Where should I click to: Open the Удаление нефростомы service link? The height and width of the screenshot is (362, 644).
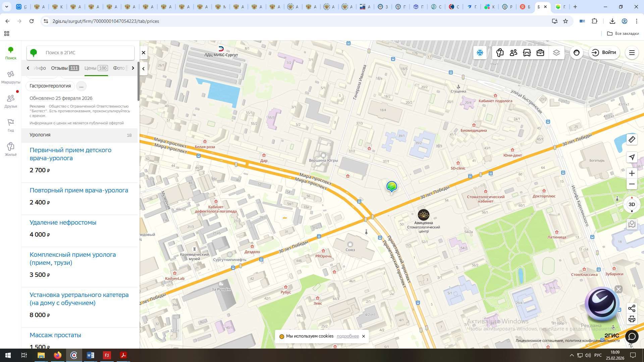(x=63, y=223)
